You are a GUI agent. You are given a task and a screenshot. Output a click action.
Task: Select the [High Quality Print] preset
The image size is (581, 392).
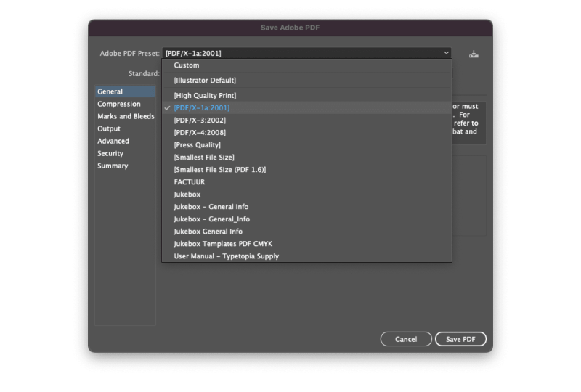pos(306,96)
